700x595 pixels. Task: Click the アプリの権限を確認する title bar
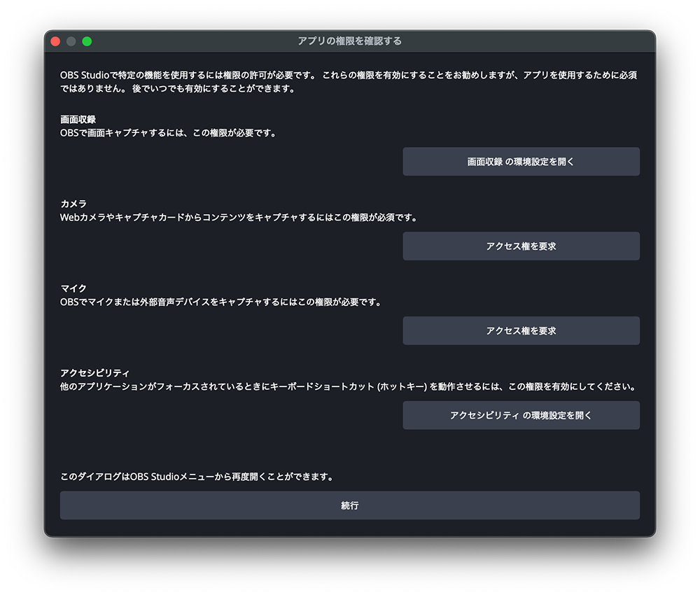(x=350, y=41)
